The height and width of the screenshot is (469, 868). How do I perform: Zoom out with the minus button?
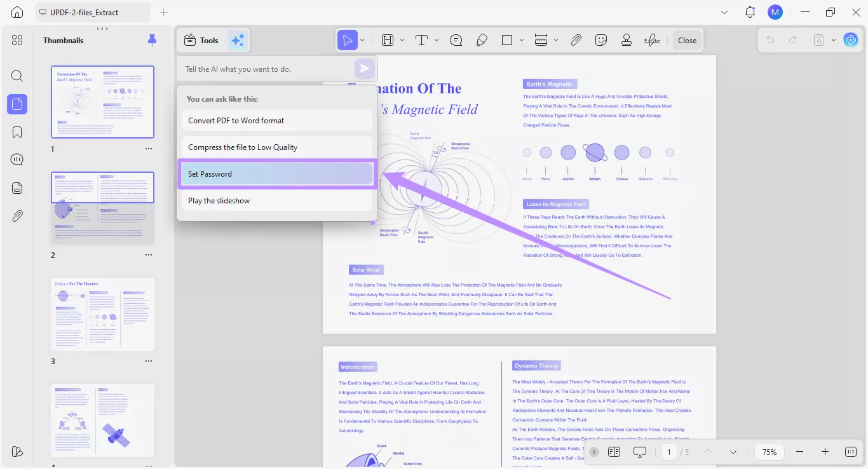point(799,452)
